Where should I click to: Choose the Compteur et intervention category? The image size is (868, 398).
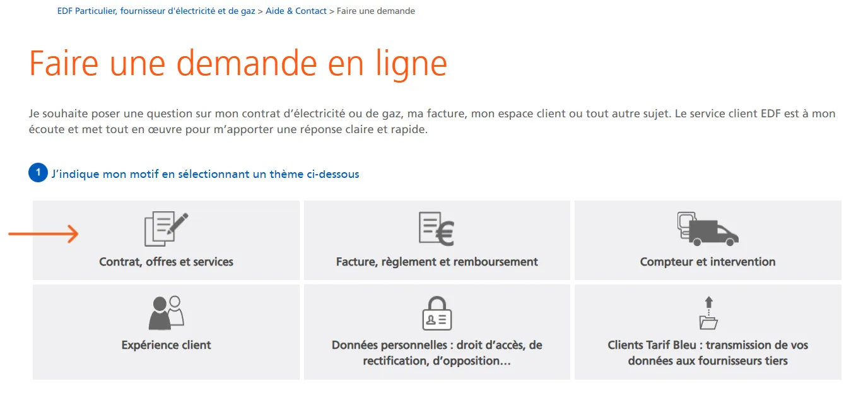[x=708, y=240]
